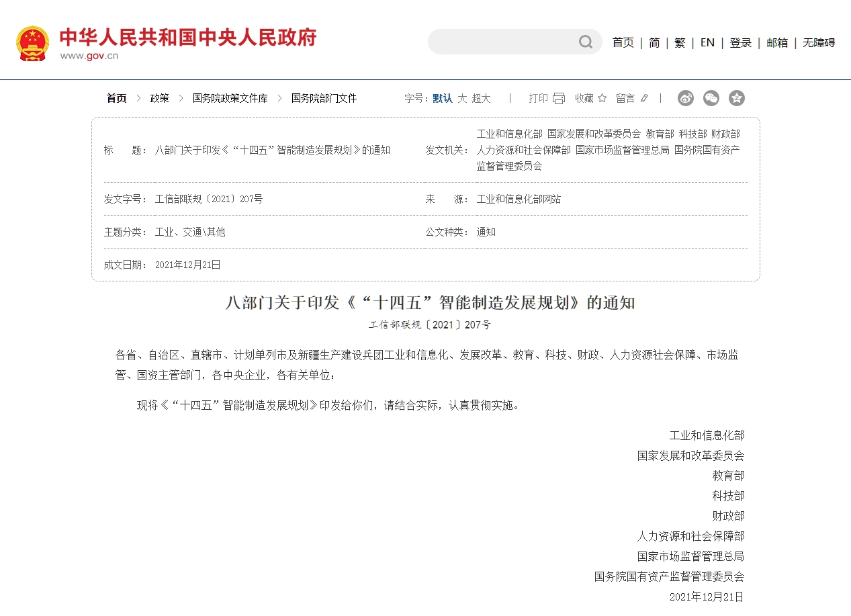Viewport: 851px width, 616px height.
Task: Click the printer icon next to 打印
Action: (557, 98)
